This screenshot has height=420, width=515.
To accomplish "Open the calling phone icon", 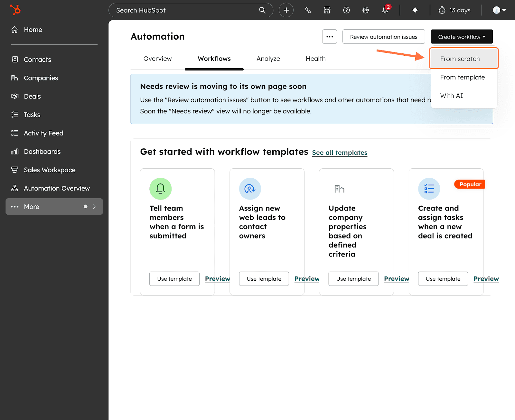I will click(308, 10).
